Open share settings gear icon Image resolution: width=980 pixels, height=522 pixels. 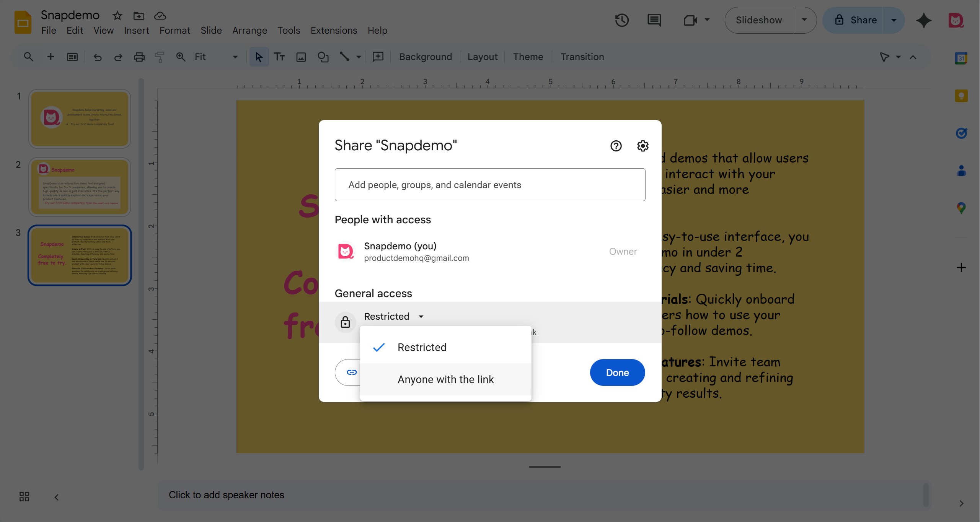click(642, 146)
